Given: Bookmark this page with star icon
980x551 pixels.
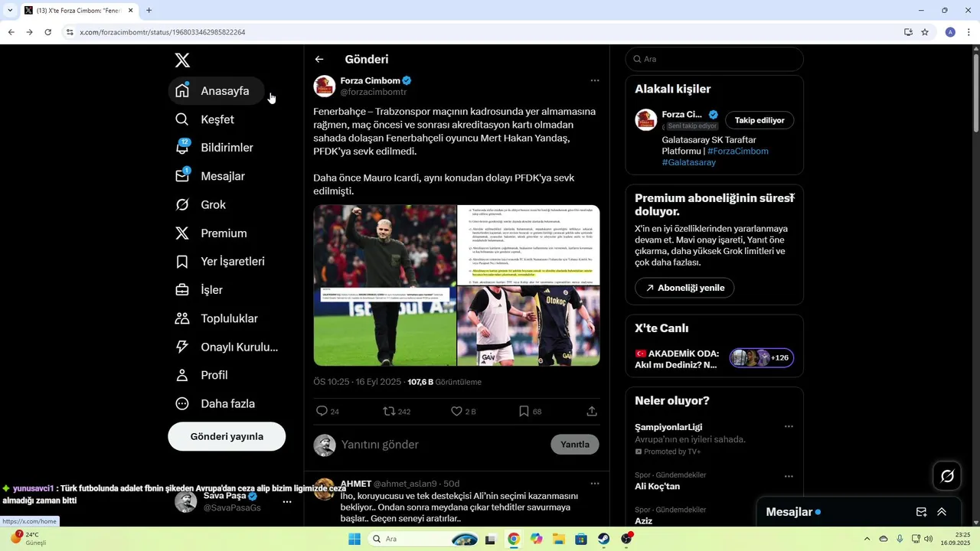Looking at the screenshot, I should [x=925, y=32].
